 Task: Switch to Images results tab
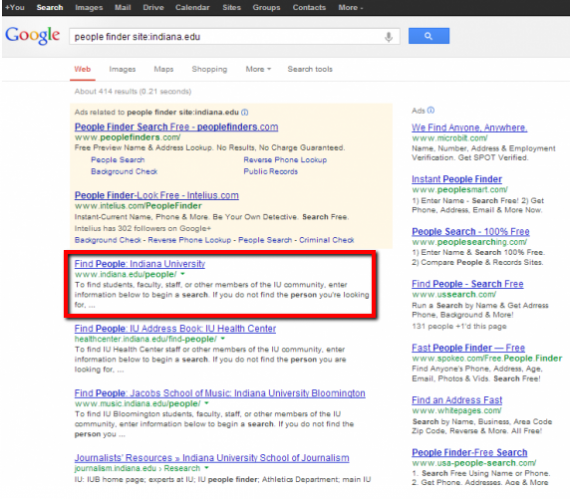[122, 69]
